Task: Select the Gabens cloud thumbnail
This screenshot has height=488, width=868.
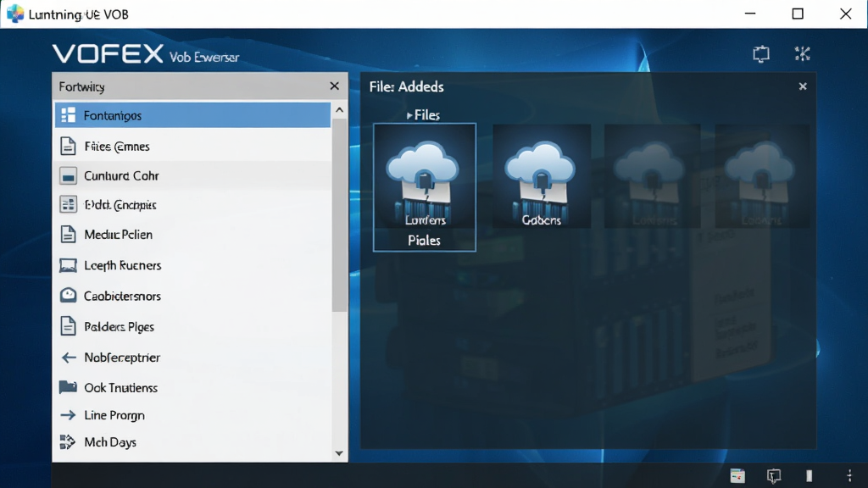Action: 542,176
